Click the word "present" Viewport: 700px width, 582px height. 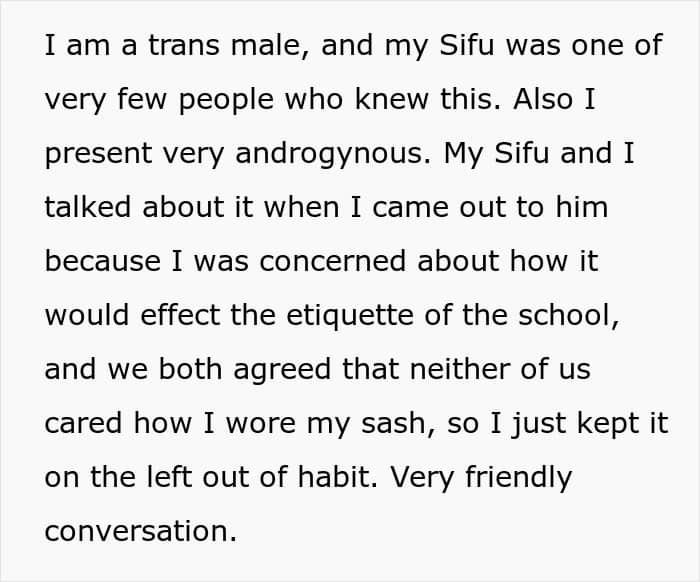(x=98, y=155)
